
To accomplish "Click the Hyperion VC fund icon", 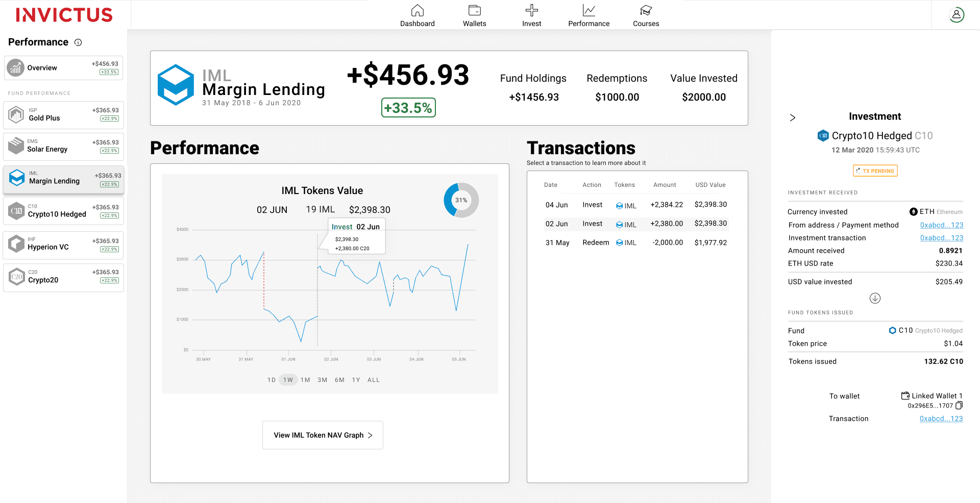I will (x=16, y=244).
